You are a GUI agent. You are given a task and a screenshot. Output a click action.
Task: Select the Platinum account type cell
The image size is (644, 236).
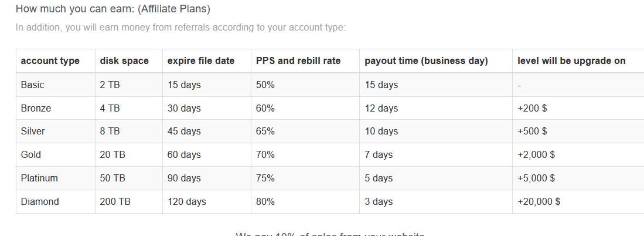pyautogui.click(x=56, y=178)
